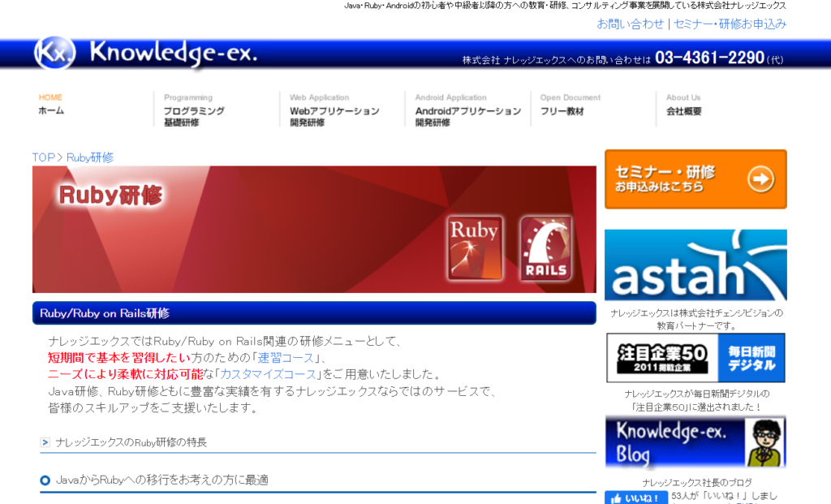Click the Ruby研修 banner title
The height and width of the screenshot is (504, 831).
tap(110, 195)
